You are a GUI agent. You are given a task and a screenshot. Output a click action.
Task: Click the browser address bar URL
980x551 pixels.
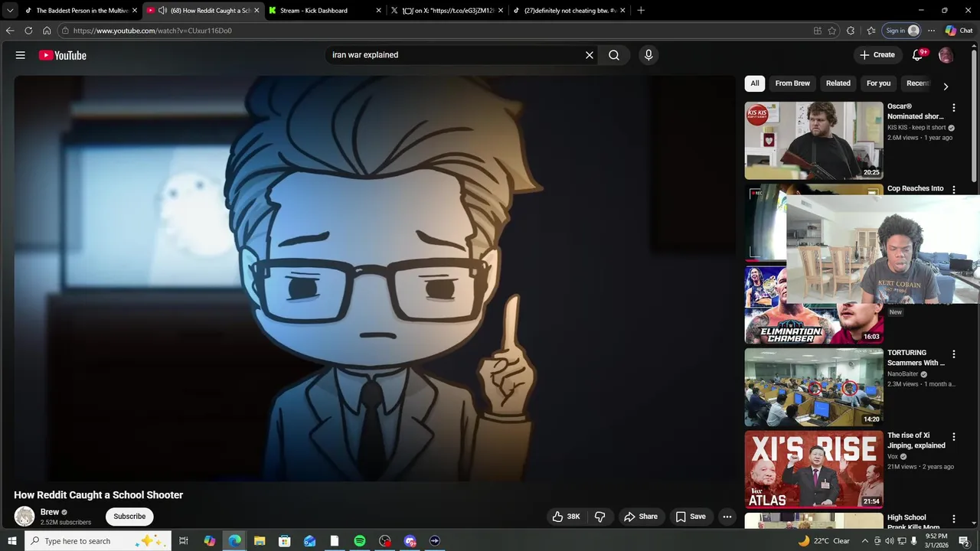click(152, 31)
